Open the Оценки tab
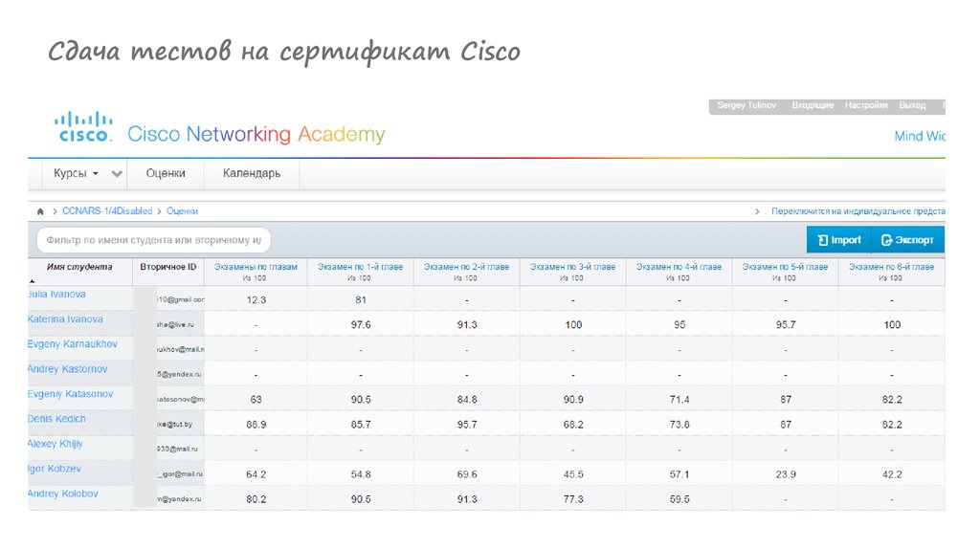This screenshot has width=980, height=549. click(166, 173)
